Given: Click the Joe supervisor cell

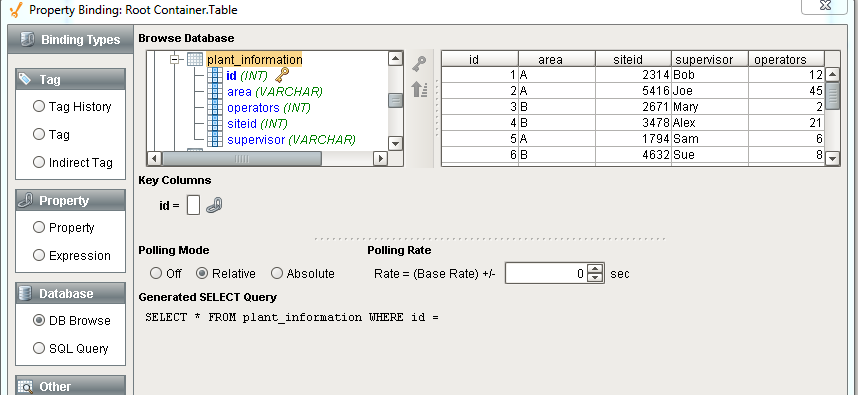Looking at the screenshot, I should pos(710,91).
